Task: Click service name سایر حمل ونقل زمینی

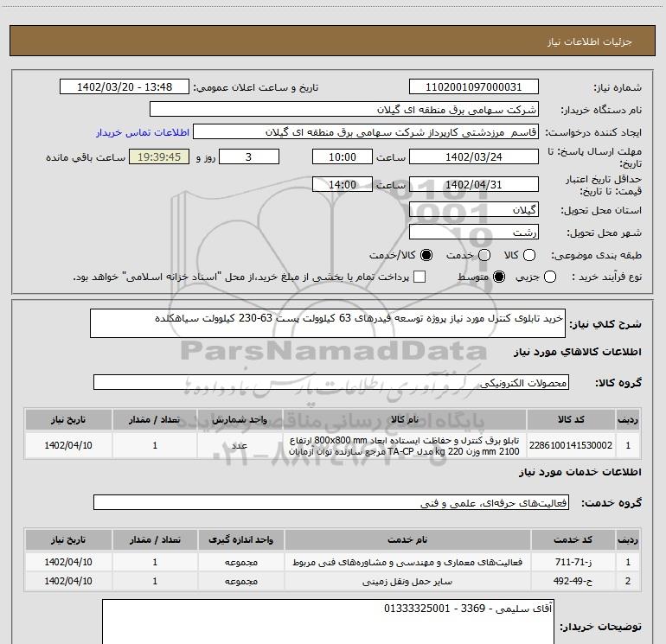Action: tap(407, 581)
